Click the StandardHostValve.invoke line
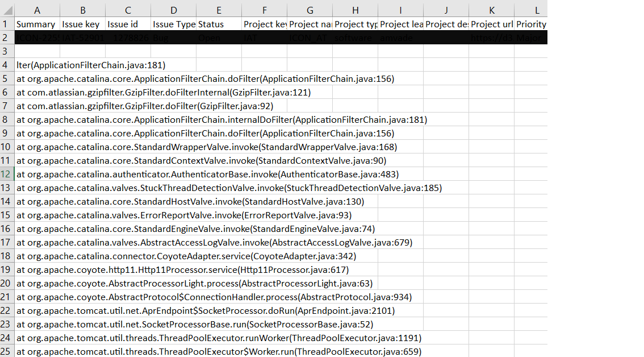Image resolution: width=644 pixels, height=357 pixels. 190,201
